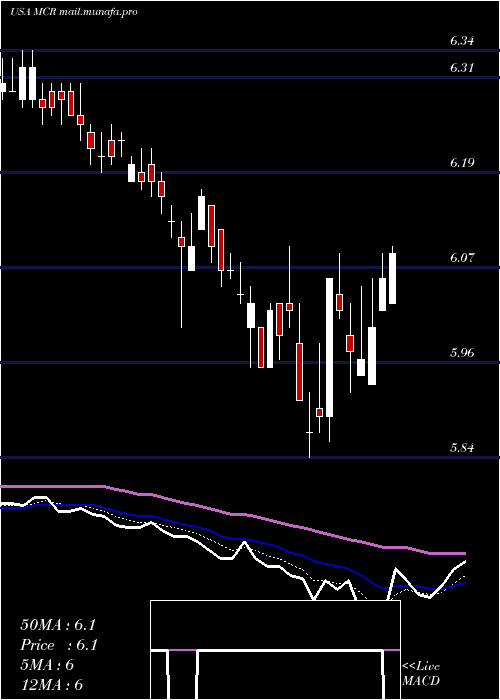Click the <<Live MACD label
This screenshot has width=500, height=700.
421,674
